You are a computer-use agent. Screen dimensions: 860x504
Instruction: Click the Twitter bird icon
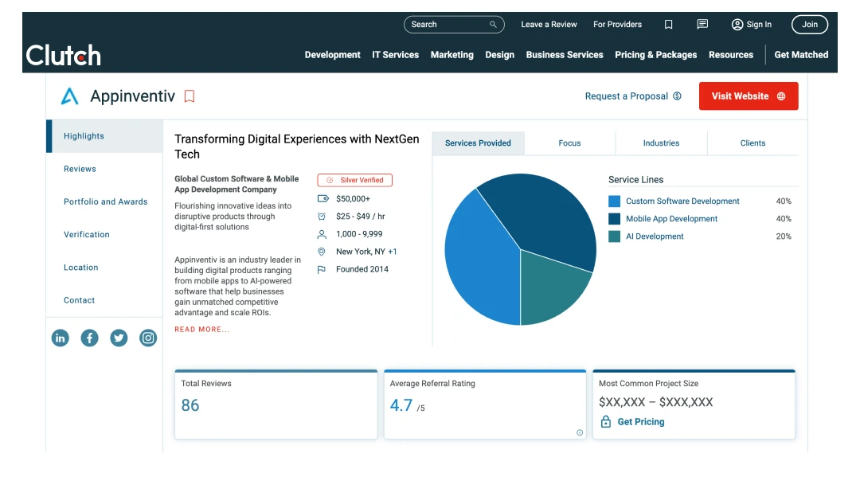click(x=119, y=338)
